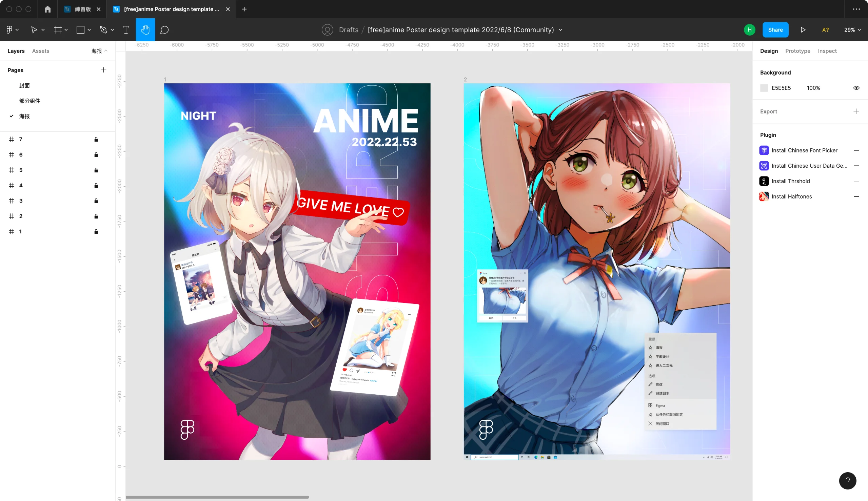
Task: Close the 練習版 tab
Action: coord(98,9)
